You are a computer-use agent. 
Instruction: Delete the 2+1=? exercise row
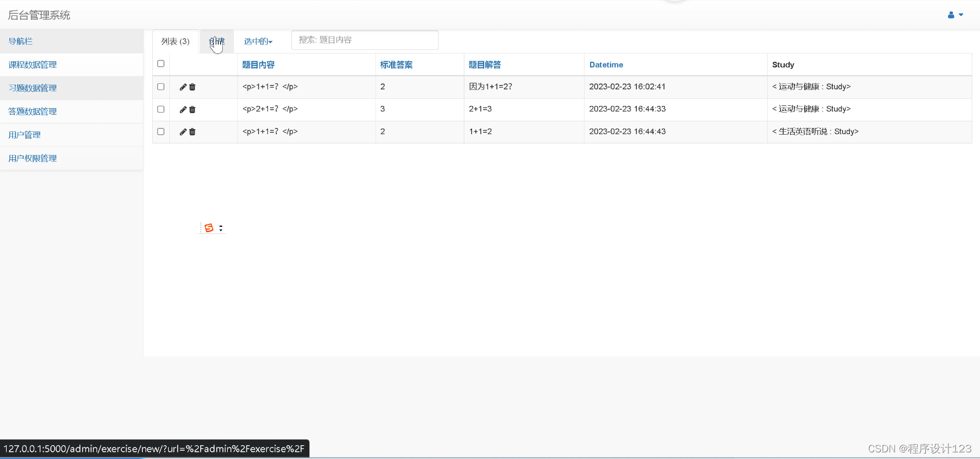(192, 110)
